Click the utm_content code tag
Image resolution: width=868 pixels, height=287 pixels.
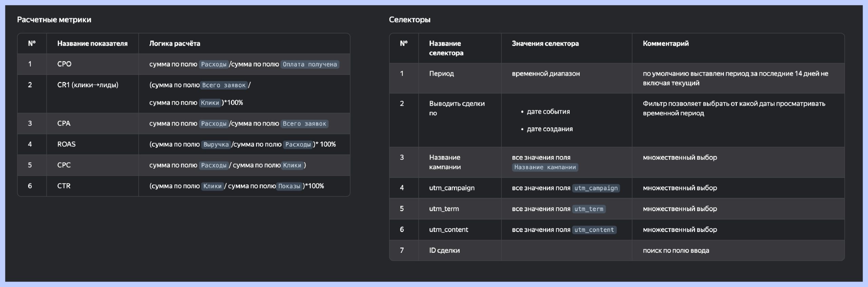pos(594,230)
